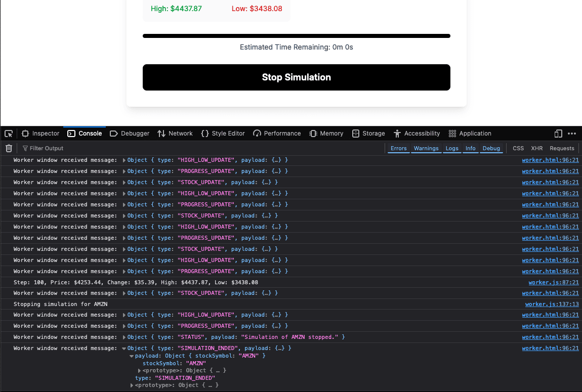Click the element picker icon
The height and width of the screenshot is (392, 582).
point(9,134)
